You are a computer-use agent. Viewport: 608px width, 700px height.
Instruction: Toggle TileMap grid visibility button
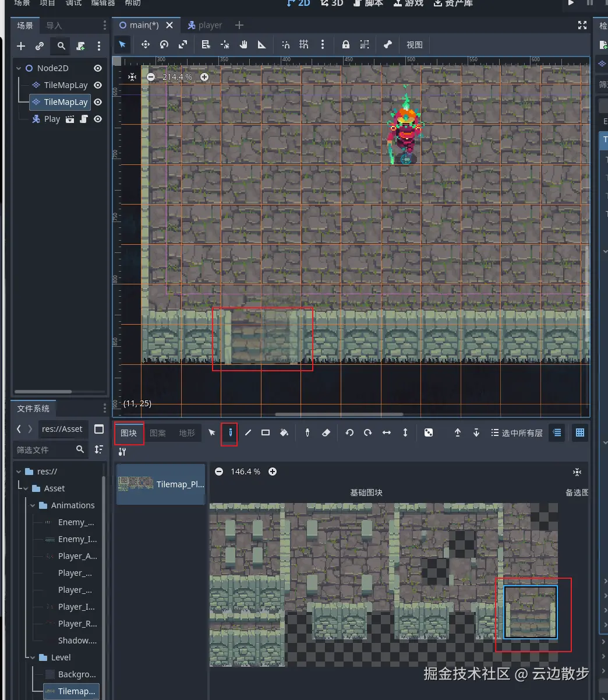tap(580, 433)
